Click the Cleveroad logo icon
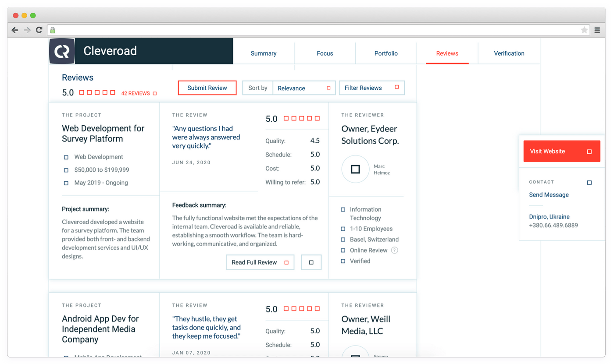 (62, 51)
